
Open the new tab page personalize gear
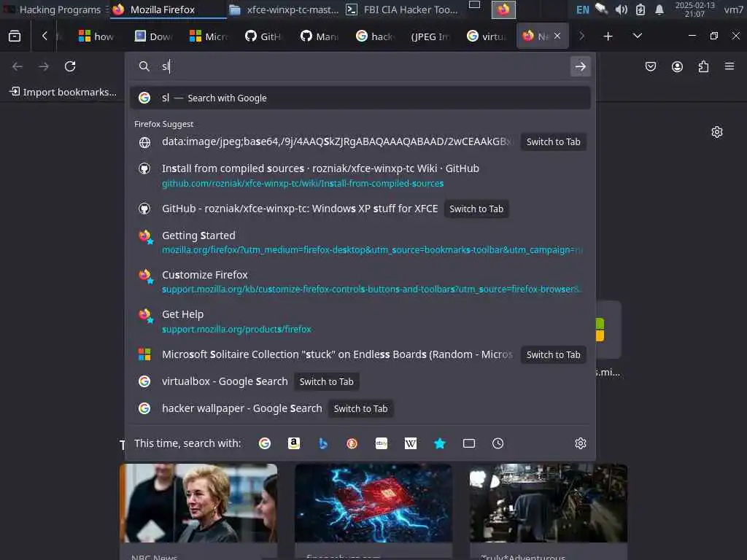(717, 132)
